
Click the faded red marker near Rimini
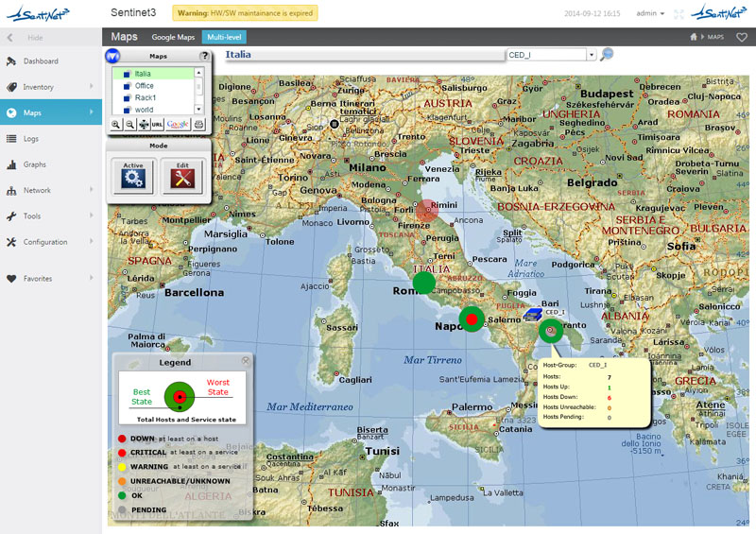coord(427,211)
